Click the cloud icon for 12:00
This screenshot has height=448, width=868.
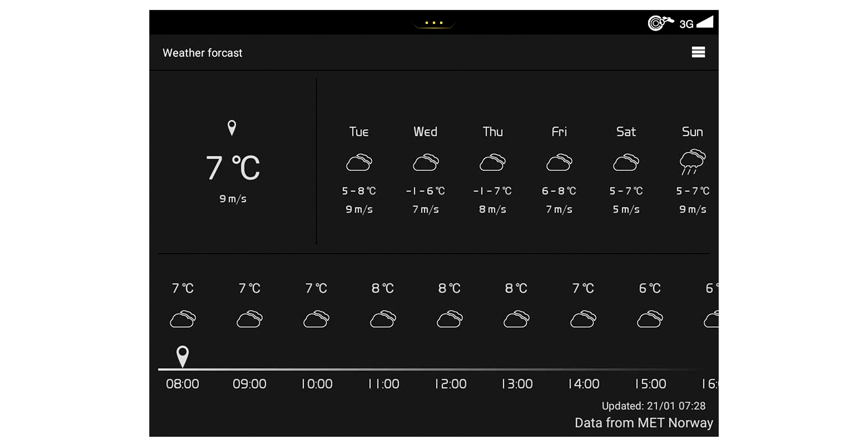(450, 319)
